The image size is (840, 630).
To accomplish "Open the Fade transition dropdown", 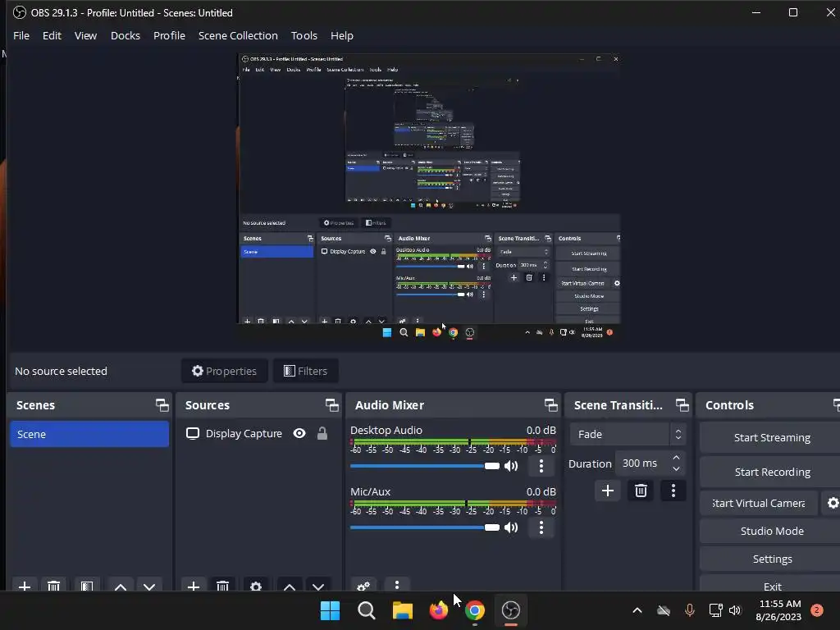I will [628, 435].
